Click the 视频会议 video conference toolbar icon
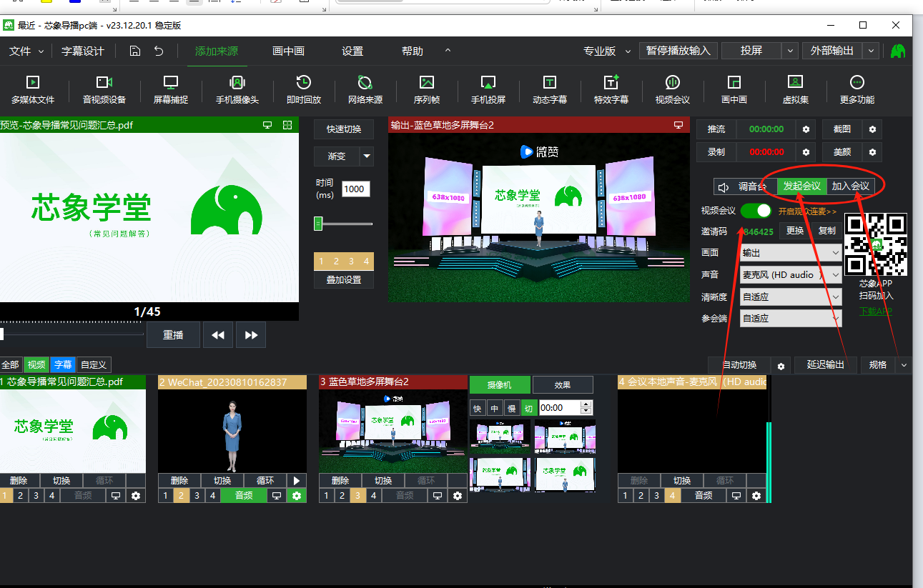The height and width of the screenshot is (588, 923). click(673, 89)
